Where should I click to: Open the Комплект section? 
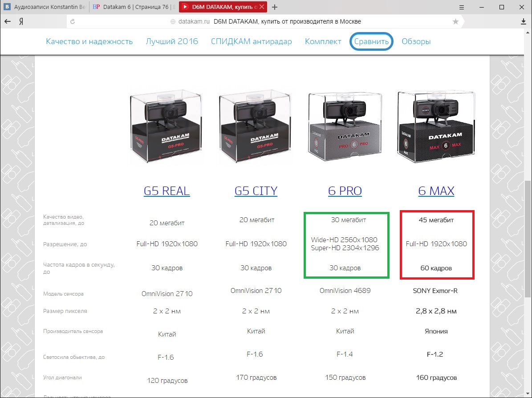pos(323,41)
